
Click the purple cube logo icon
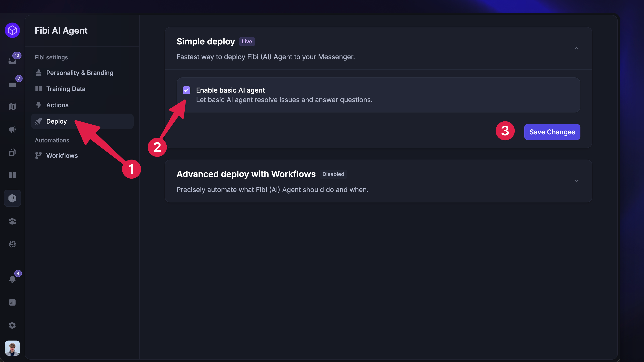coord(12,30)
